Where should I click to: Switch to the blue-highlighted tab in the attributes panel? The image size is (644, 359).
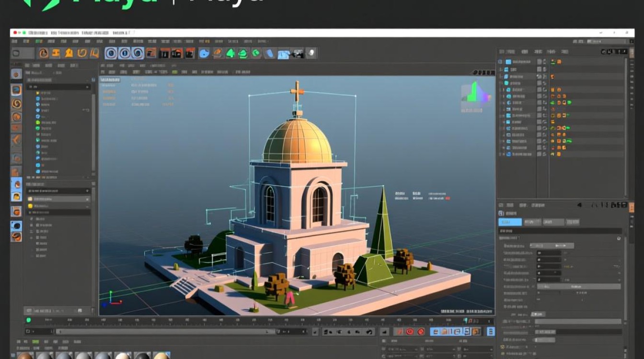(510, 222)
